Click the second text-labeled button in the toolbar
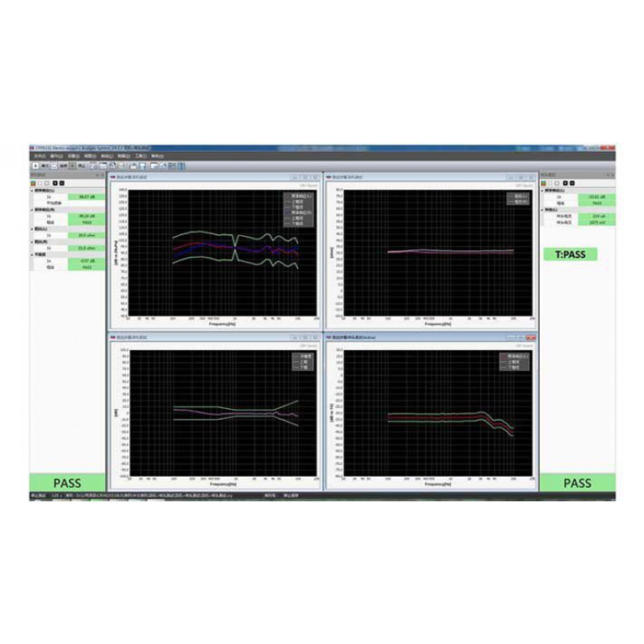 [63, 166]
